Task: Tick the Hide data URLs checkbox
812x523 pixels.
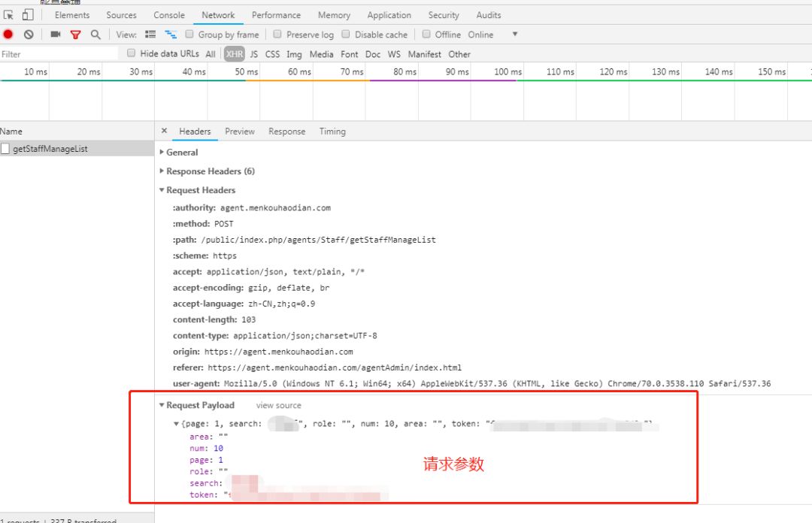Action: 132,53
